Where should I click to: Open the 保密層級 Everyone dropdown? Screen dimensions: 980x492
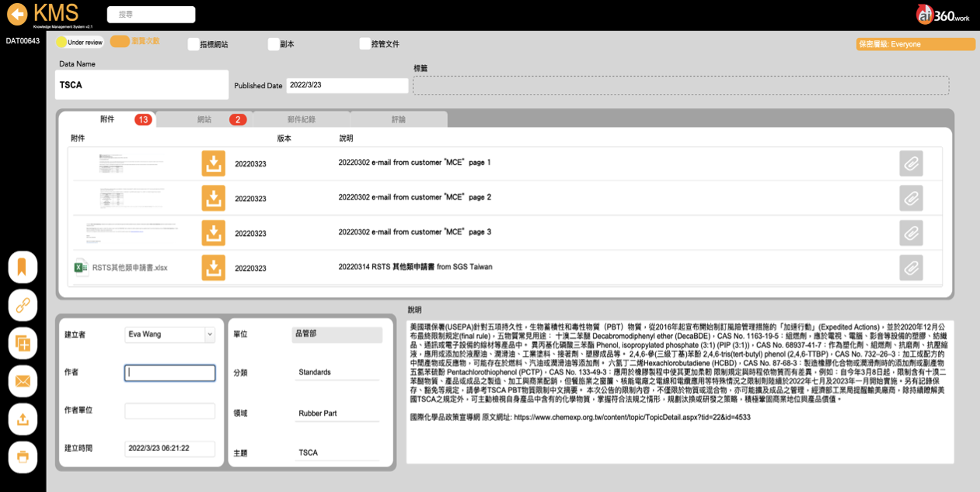(x=915, y=44)
